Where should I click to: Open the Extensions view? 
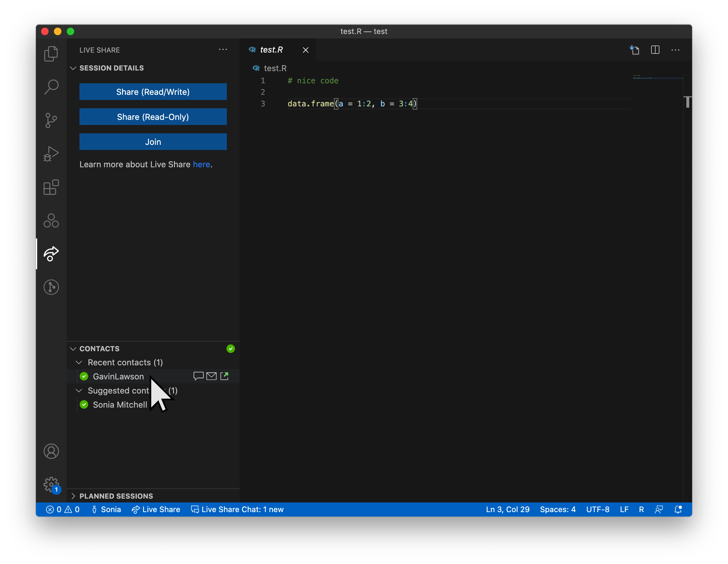click(x=51, y=187)
